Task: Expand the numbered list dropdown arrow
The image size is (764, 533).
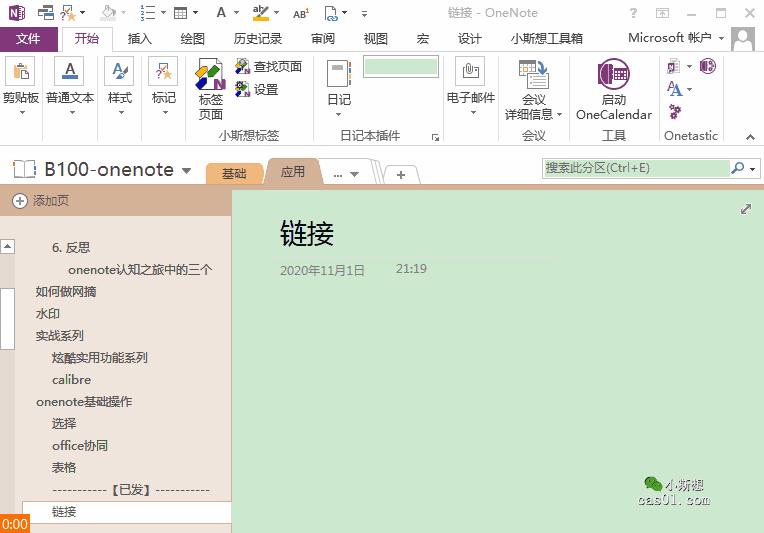Action: tap(163, 13)
